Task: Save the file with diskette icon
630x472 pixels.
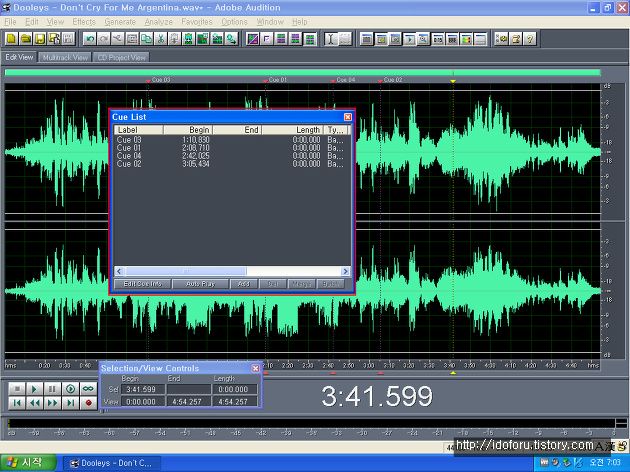Action: click(40, 39)
